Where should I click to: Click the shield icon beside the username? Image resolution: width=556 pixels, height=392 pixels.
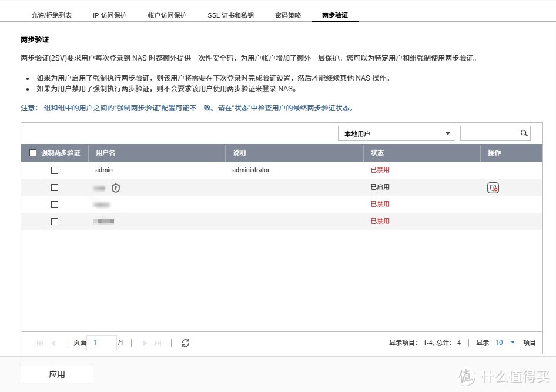click(116, 188)
